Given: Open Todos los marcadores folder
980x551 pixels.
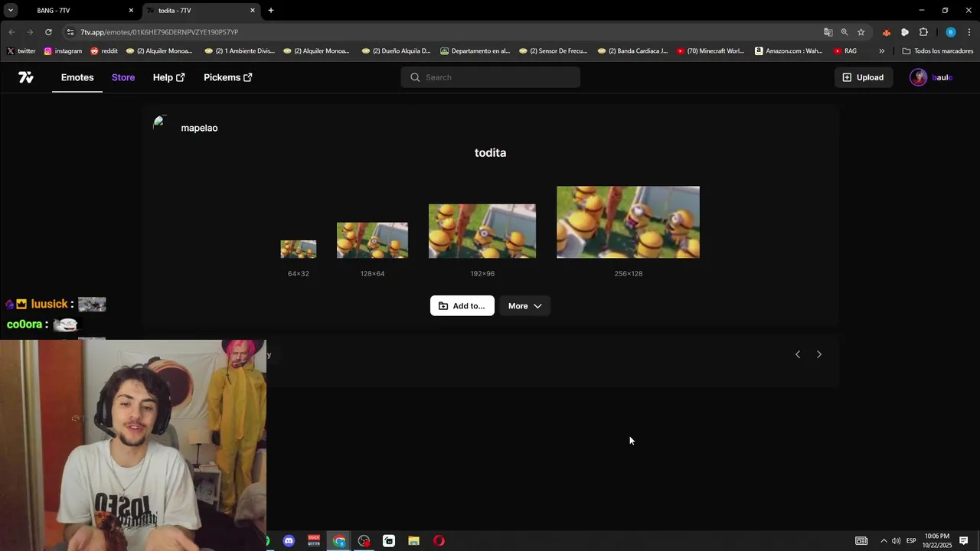Looking at the screenshot, I should point(938,51).
